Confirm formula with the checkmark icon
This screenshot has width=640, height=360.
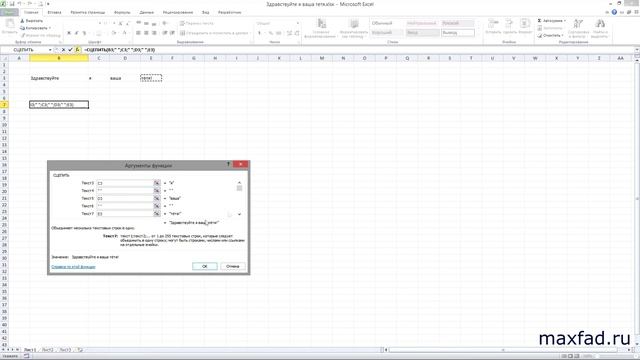tap(70, 50)
